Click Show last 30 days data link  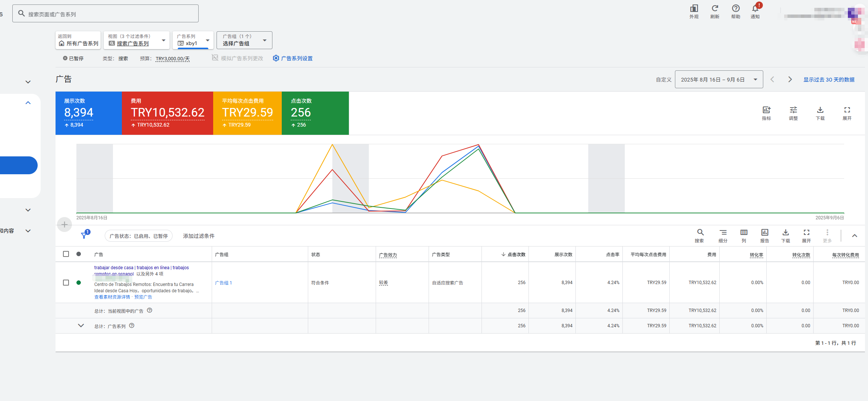click(828, 80)
